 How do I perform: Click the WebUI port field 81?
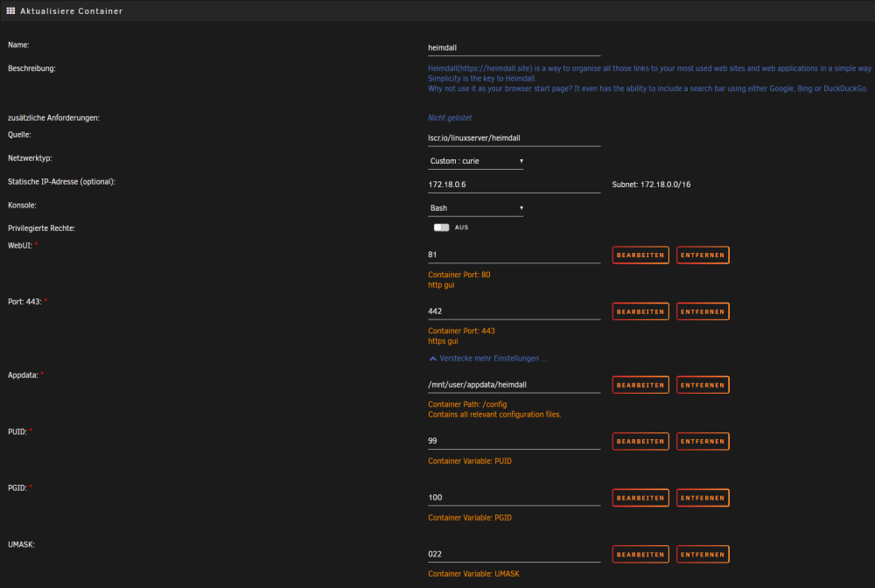coord(514,255)
